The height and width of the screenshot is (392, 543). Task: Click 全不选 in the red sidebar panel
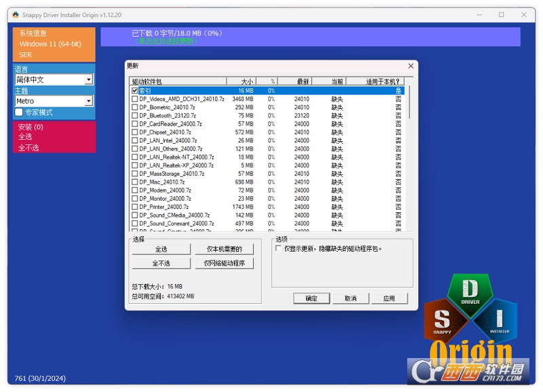tap(29, 148)
